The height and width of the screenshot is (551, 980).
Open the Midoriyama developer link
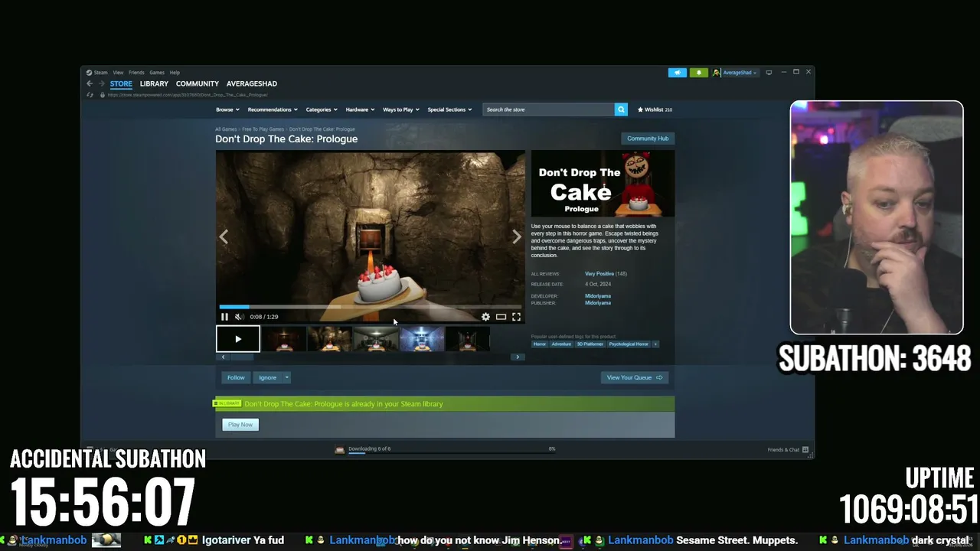tap(598, 296)
